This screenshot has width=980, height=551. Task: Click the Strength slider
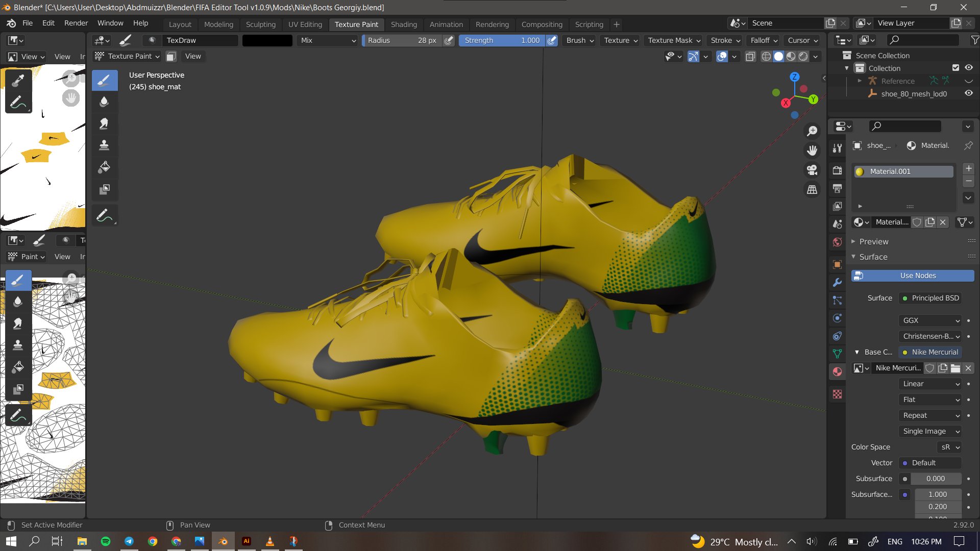(502, 40)
